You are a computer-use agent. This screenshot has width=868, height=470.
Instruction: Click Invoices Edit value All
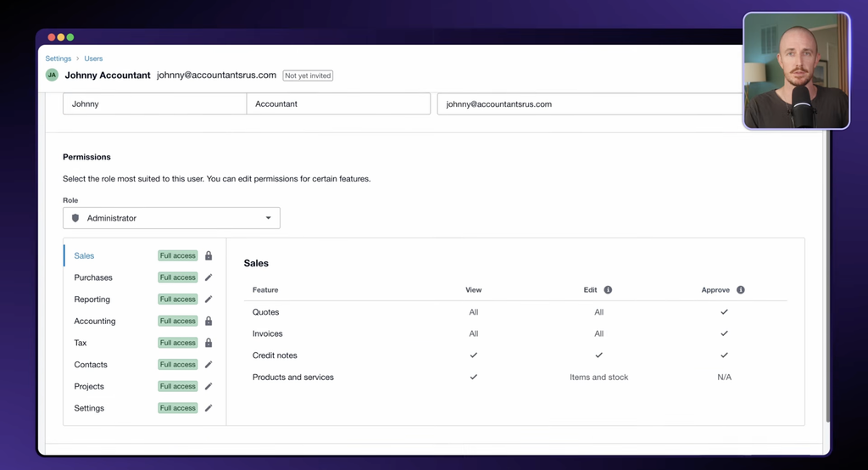(x=599, y=333)
